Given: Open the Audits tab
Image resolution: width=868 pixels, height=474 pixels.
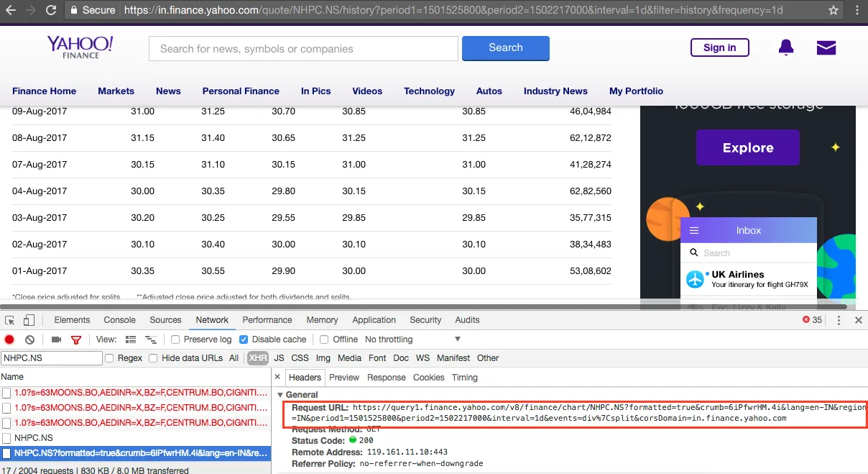Looking at the screenshot, I should tap(467, 320).
